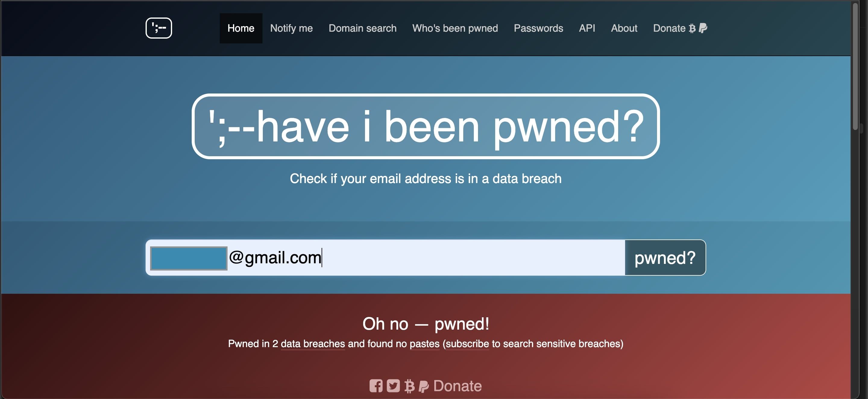Open Domain search from the navbar
Image resolution: width=868 pixels, height=399 pixels.
point(363,28)
